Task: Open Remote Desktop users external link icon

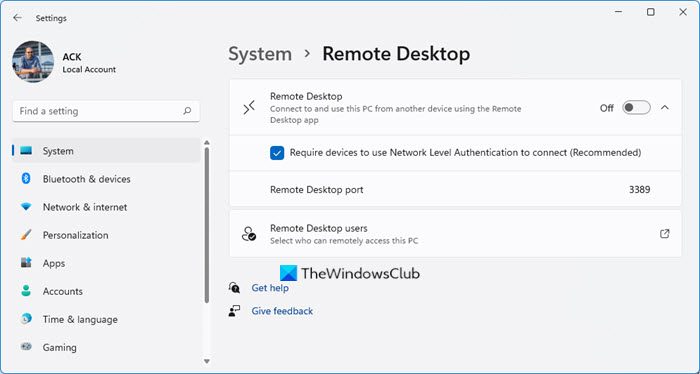Action: click(664, 234)
